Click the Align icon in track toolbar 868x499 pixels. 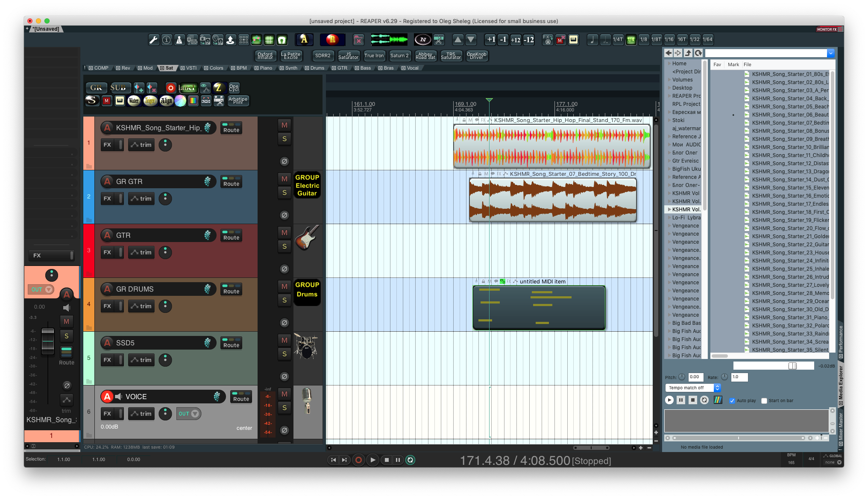click(x=166, y=101)
